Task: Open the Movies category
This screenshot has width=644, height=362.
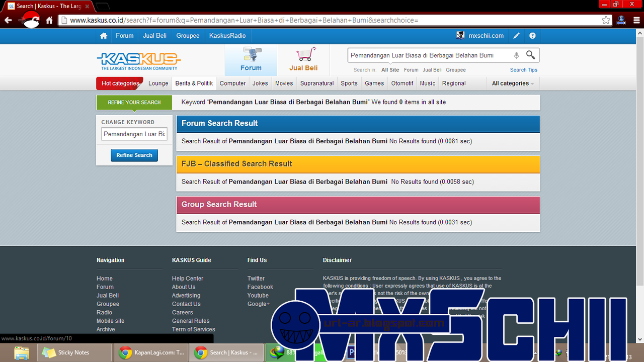Action: 284,83
